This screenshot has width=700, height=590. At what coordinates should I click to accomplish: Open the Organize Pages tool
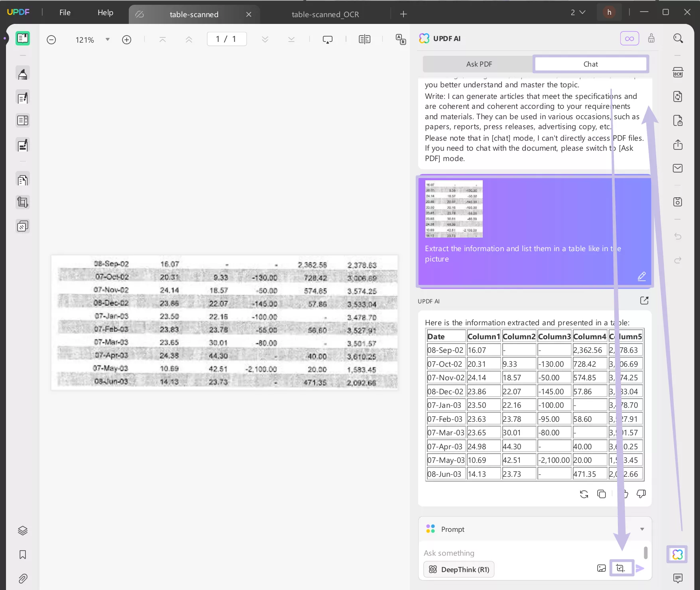click(x=23, y=180)
